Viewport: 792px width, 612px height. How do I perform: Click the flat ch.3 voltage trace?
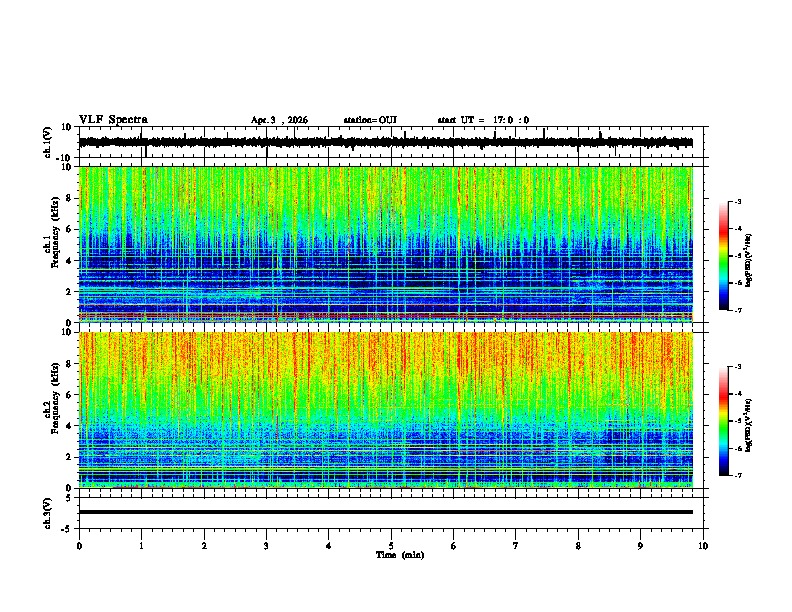click(x=386, y=512)
